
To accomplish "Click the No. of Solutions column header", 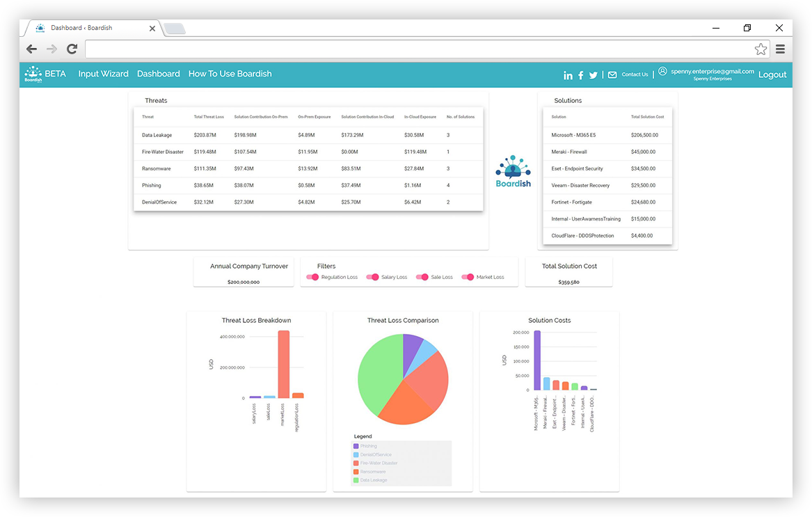I will 461,117.
